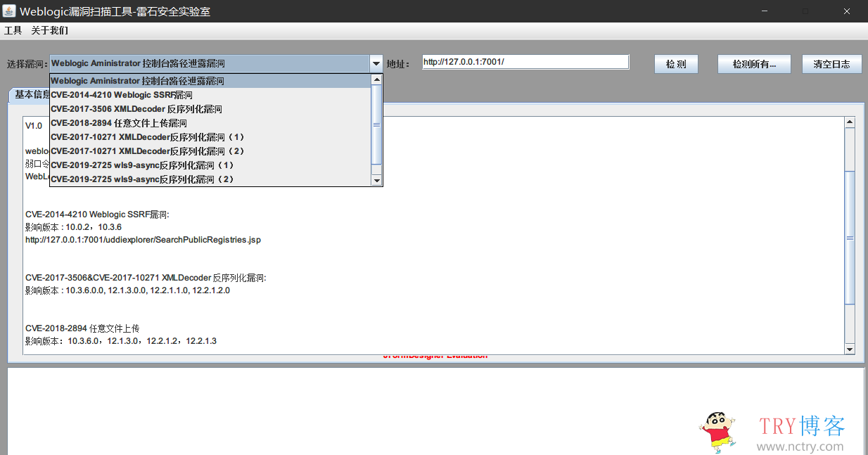Choose CVE-2018-2894 任意文件上传漏洞 option
Image resolution: width=868 pixels, height=455 pixels.
pyautogui.click(x=210, y=123)
